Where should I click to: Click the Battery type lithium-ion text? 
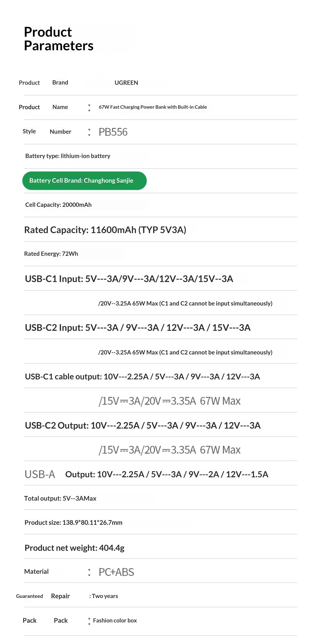[68, 156]
